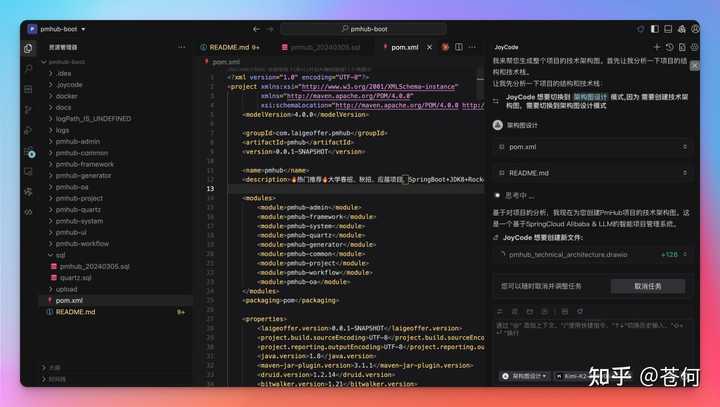Click line 13 in the editor gutter

point(210,188)
